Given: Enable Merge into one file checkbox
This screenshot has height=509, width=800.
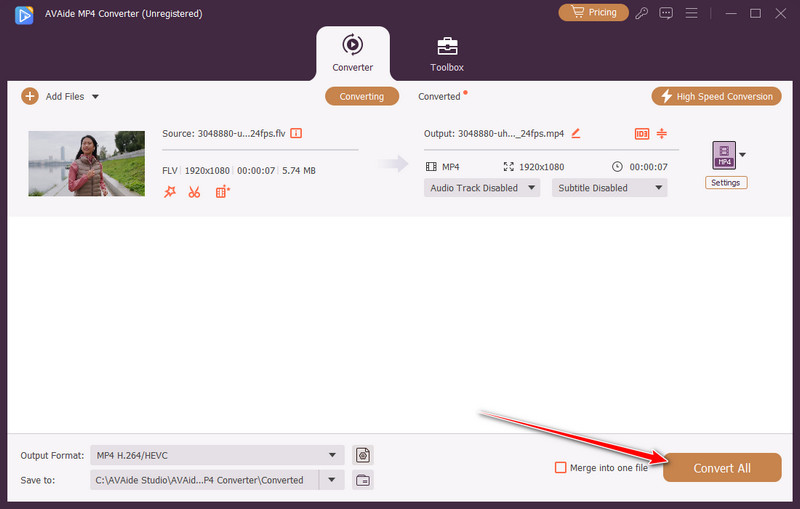Looking at the screenshot, I should [561, 467].
